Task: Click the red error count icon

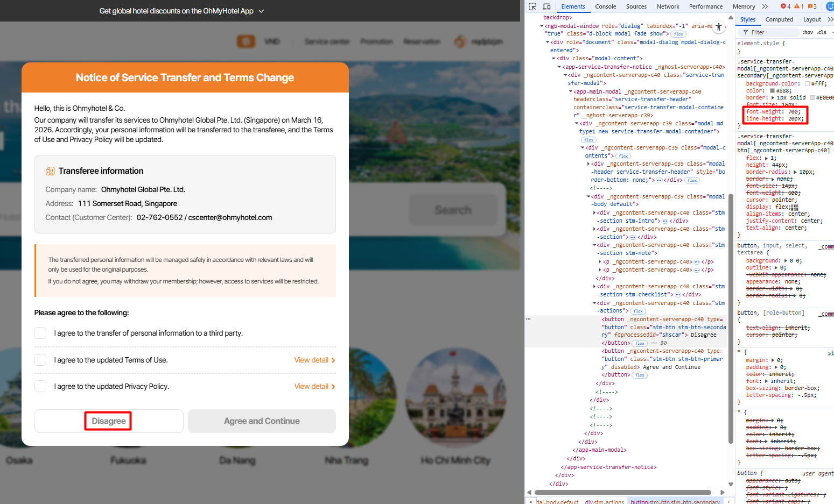Action: click(x=786, y=6)
